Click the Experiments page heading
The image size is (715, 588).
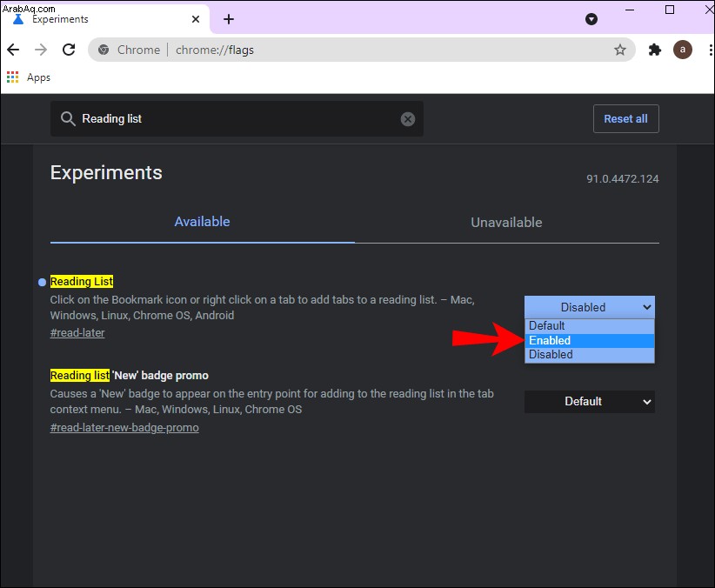click(x=106, y=173)
